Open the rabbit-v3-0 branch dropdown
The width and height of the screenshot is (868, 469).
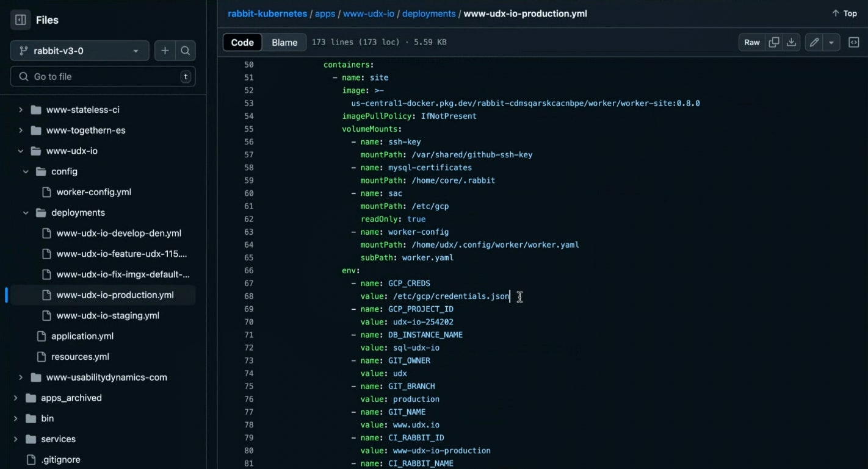point(79,51)
